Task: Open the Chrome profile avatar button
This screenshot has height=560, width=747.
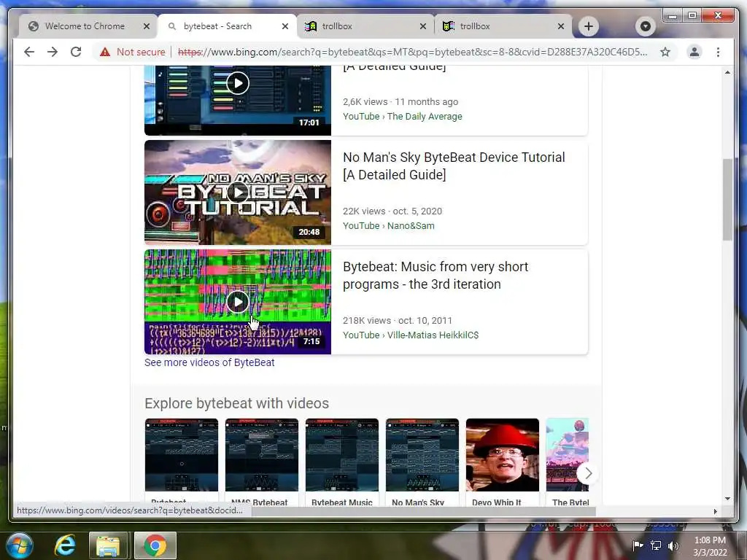Action: click(694, 52)
